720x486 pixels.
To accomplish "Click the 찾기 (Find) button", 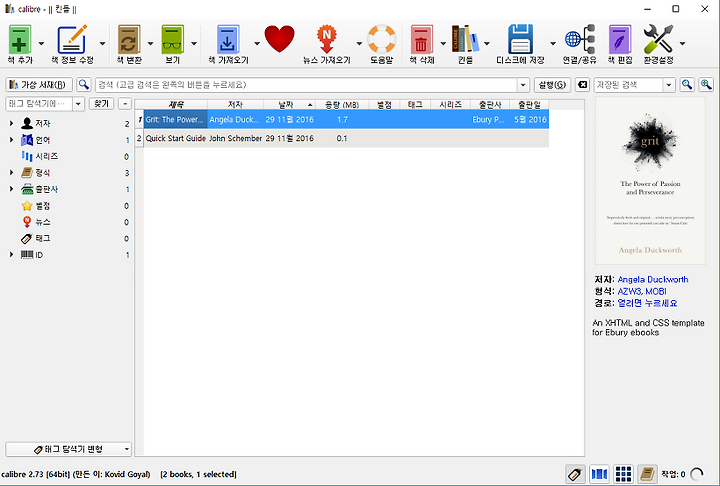I will (x=101, y=103).
